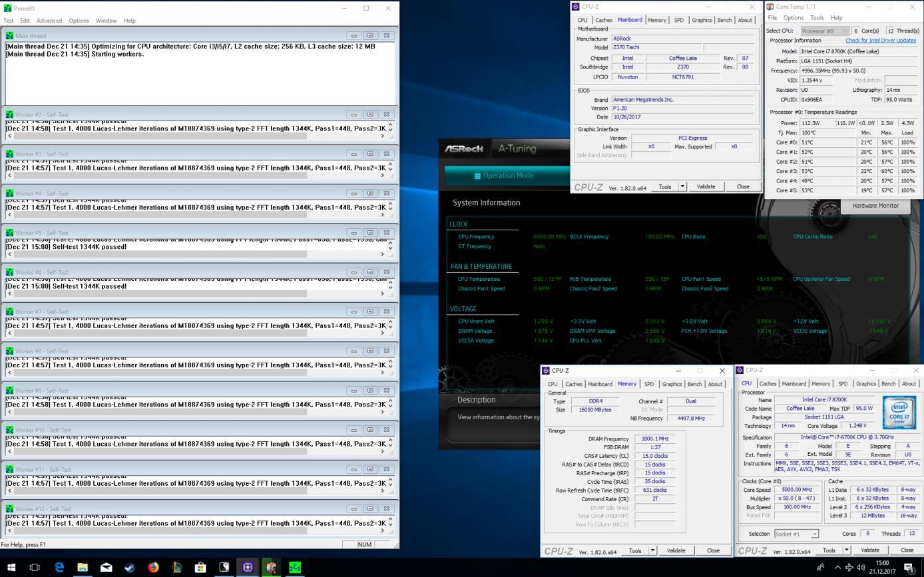
Task: Open the Prime95 Options menu
Action: pos(79,21)
